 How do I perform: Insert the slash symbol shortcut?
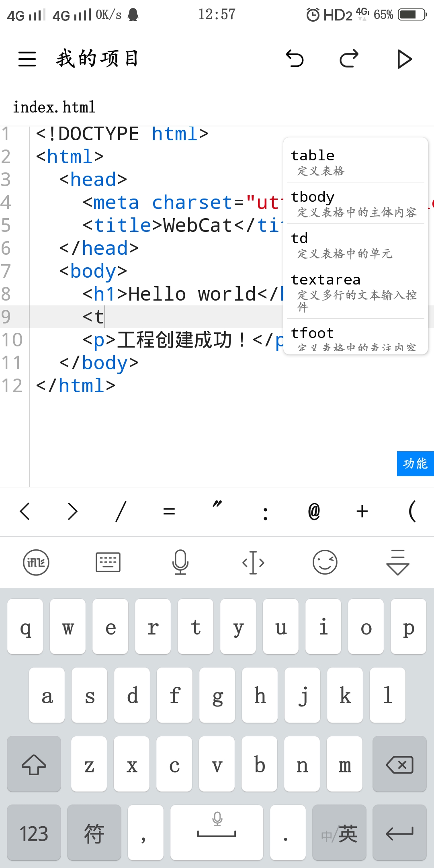point(121,512)
